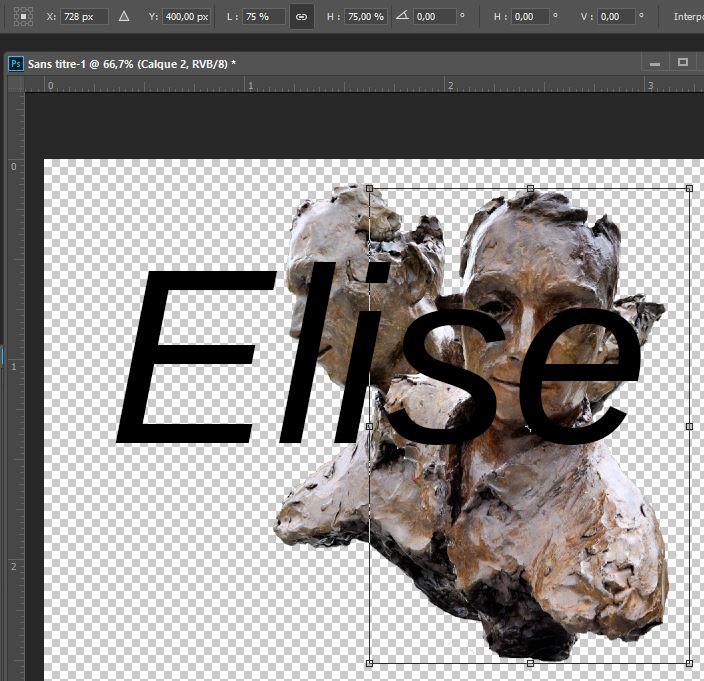Click the horizontal skew H field
The width and height of the screenshot is (704, 681).
531,17
